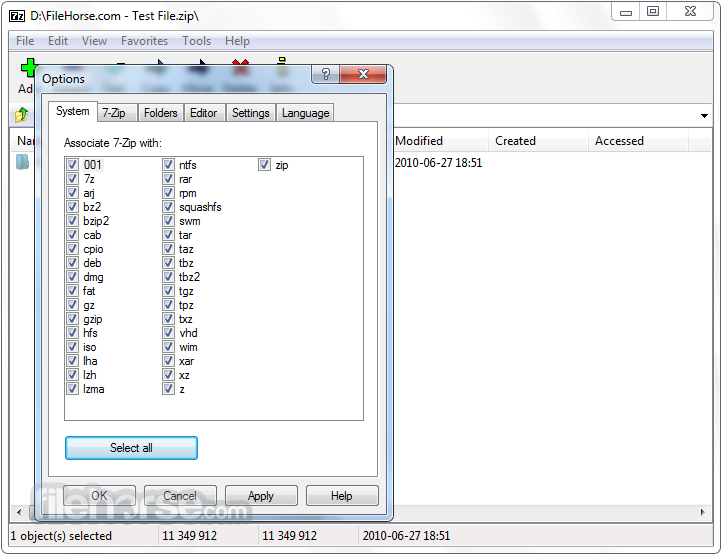Viewport: 722px width, 555px height.
Task: Toggle the tar checkbox
Action: point(169,235)
